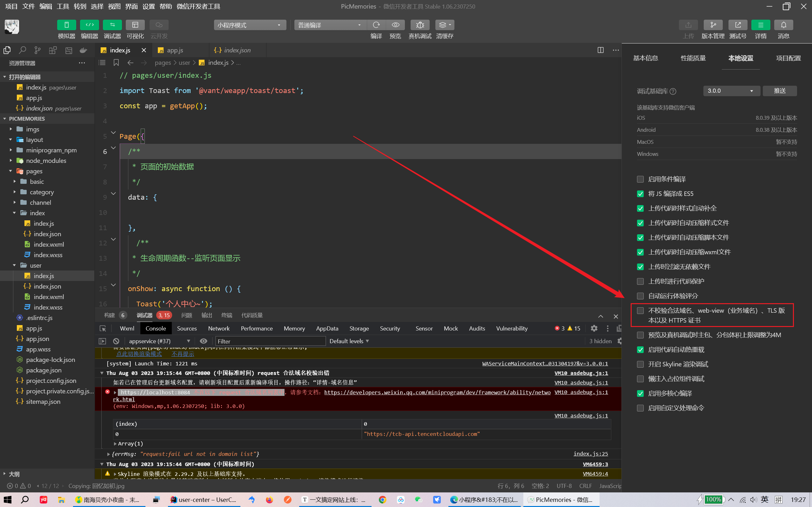Enable 自动运行体验评分 checkbox
The width and height of the screenshot is (812, 507).
[640, 296]
